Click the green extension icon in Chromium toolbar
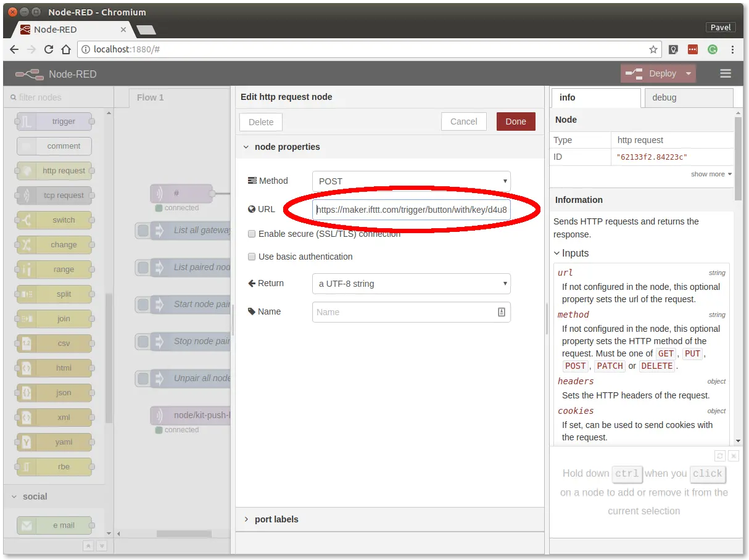749x560 pixels. [x=713, y=49]
